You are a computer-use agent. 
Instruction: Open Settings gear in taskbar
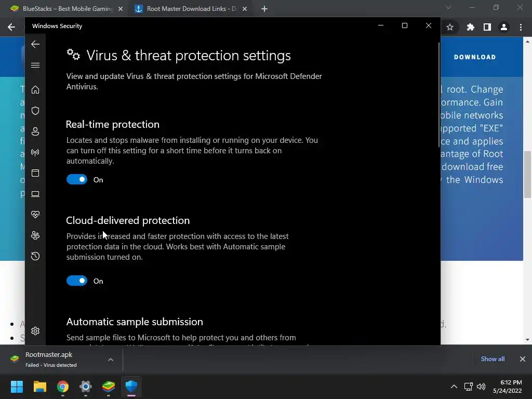tap(86, 387)
